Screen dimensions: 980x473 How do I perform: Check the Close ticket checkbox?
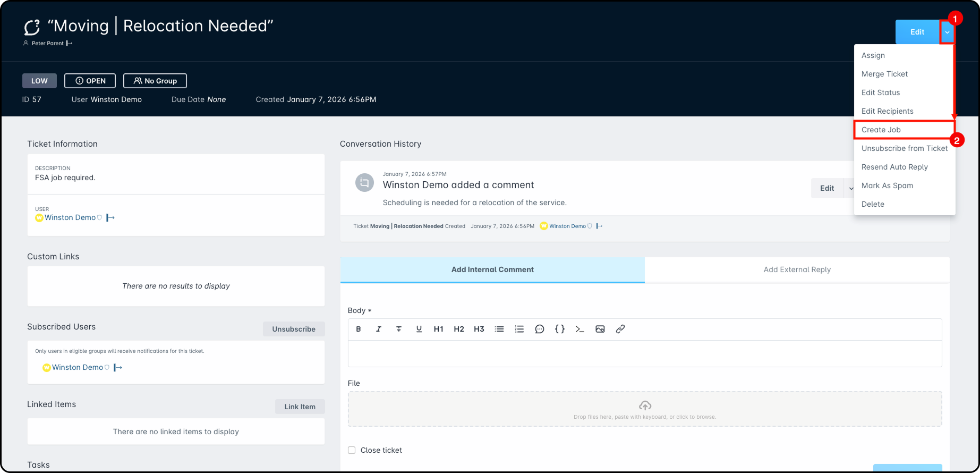pyautogui.click(x=352, y=450)
